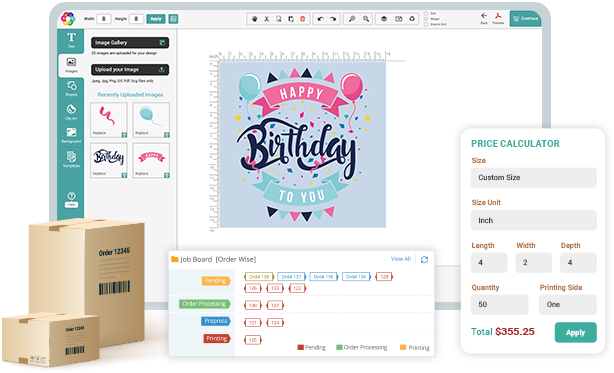Click the first icon right of the zoom magnifiers

[x=384, y=19]
